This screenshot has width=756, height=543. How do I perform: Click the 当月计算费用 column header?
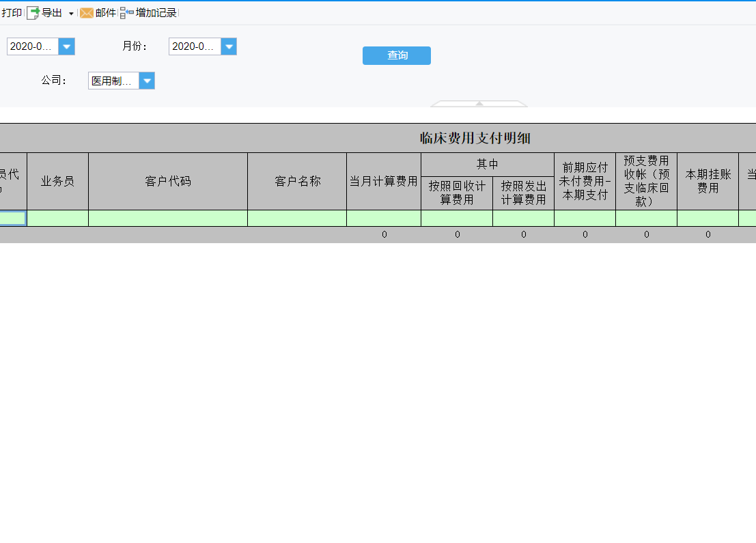coord(383,182)
